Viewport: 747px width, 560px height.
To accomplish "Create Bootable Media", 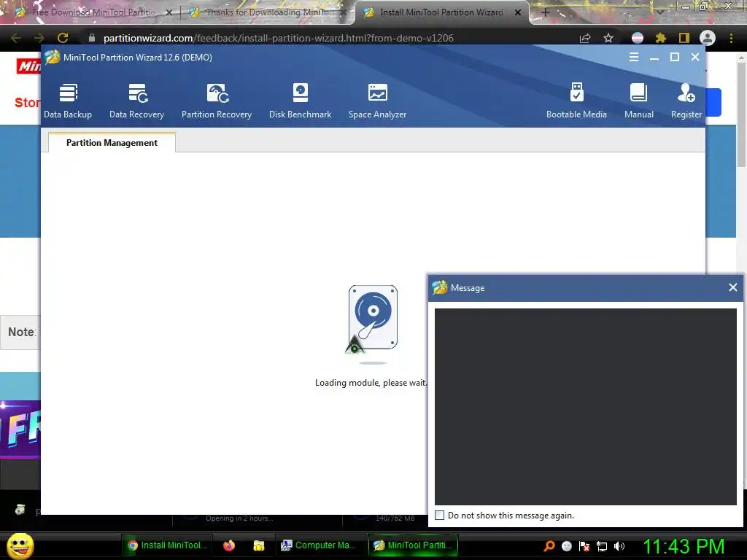I will [x=576, y=101].
